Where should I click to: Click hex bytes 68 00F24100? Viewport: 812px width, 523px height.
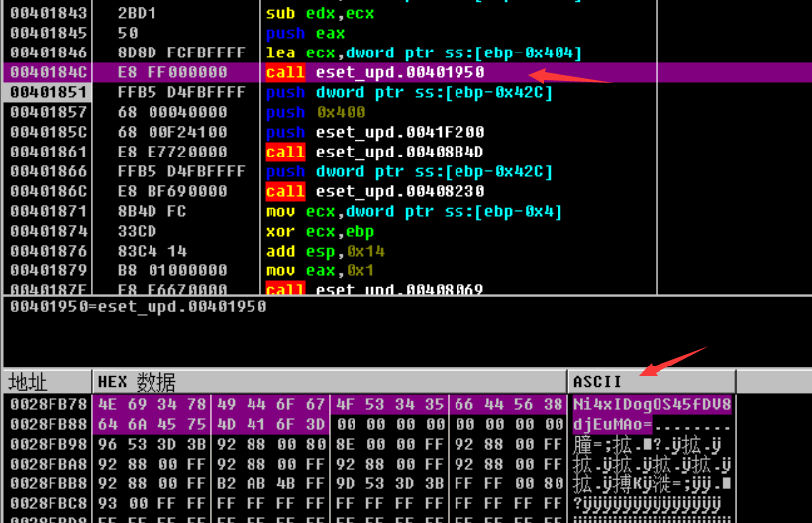pyautogui.click(x=172, y=132)
